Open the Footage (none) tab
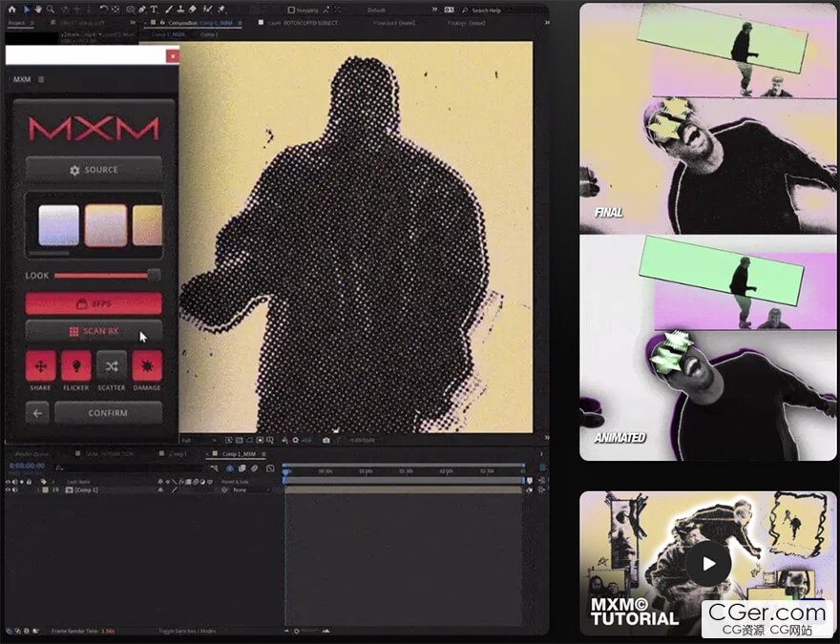840x644 pixels. (466, 23)
